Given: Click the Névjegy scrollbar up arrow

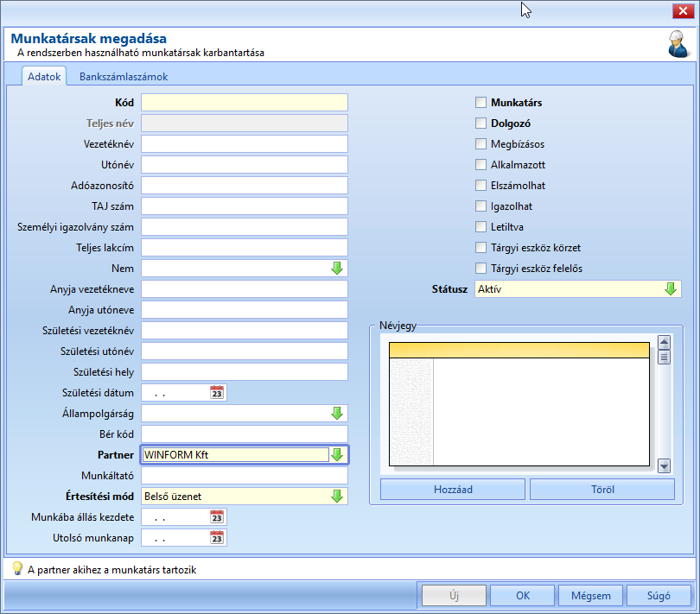Looking at the screenshot, I should [664, 342].
